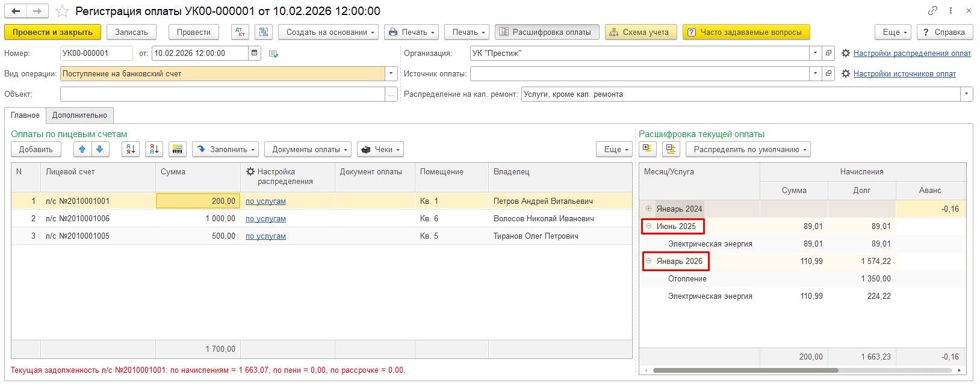Add document to favorites with star

point(62,11)
